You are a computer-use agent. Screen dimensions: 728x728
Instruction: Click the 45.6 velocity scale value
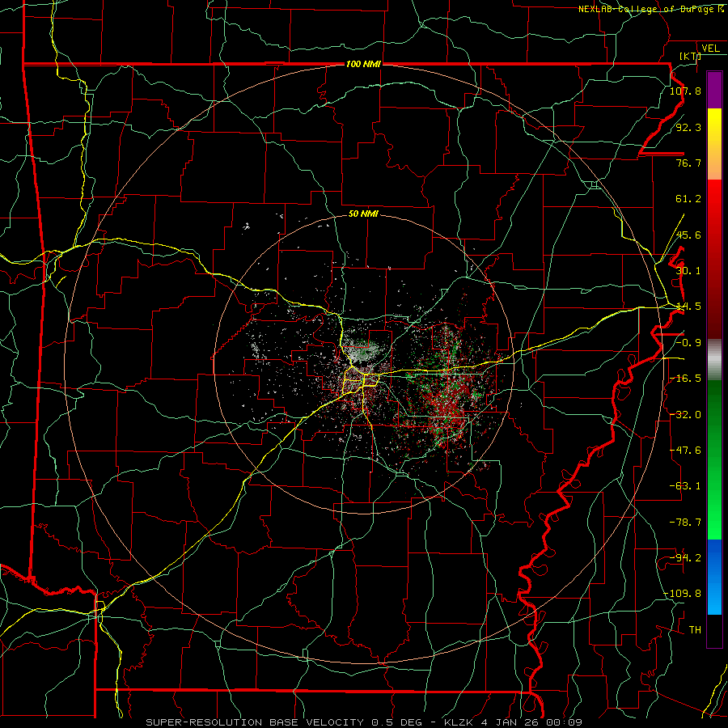688,235
